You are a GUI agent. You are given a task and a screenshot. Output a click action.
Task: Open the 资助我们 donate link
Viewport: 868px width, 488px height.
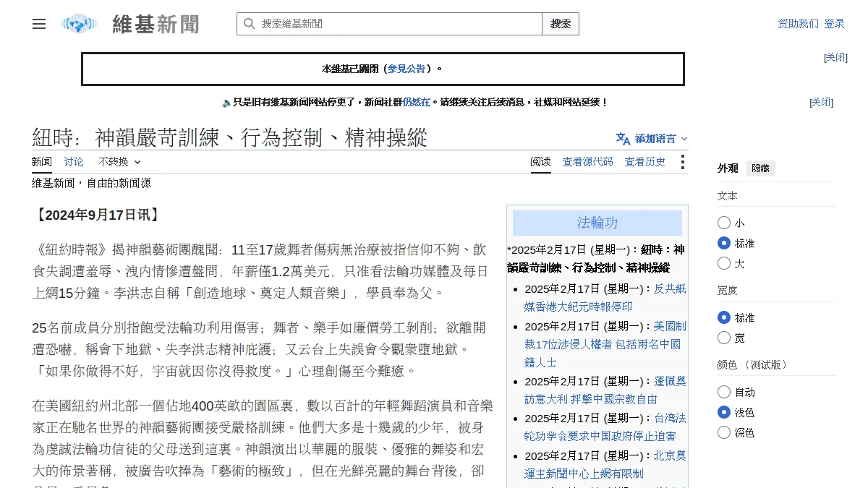[x=799, y=24]
